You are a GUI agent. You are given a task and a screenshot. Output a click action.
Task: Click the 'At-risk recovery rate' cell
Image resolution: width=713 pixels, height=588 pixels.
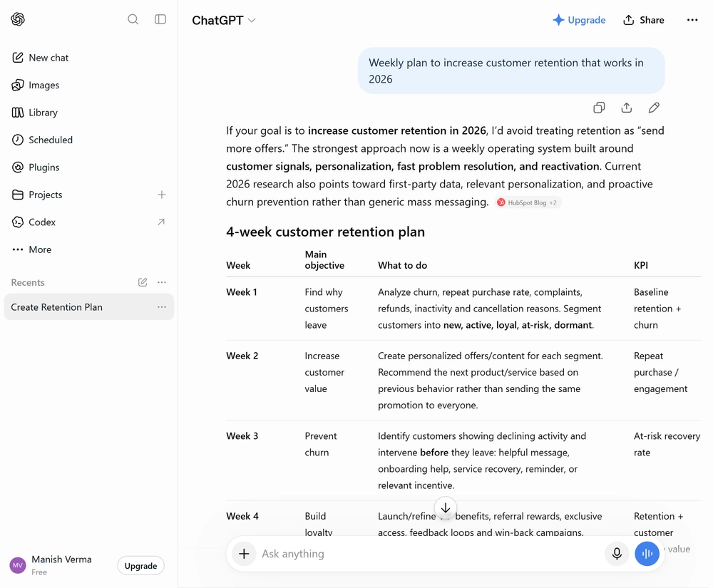click(667, 444)
